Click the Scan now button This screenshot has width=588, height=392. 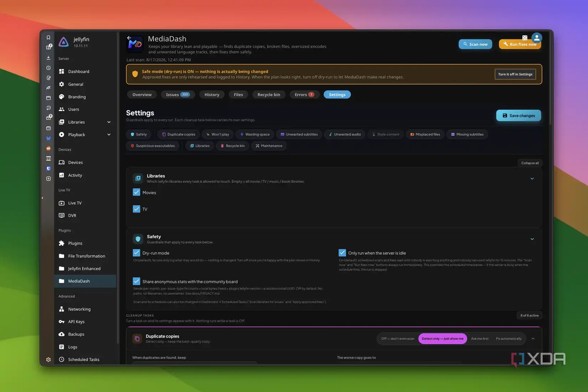pyautogui.click(x=475, y=44)
